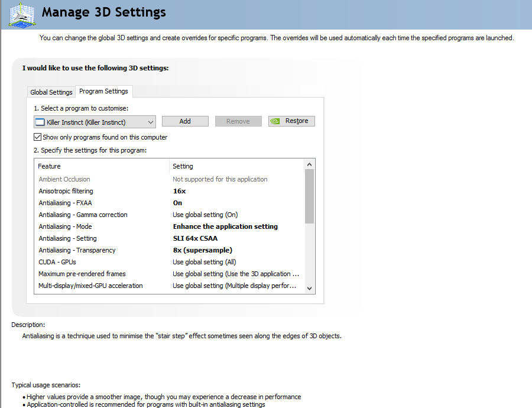Switch to the Global Settings tab
The width and height of the screenshot is (532, 408).
point(51,92)
